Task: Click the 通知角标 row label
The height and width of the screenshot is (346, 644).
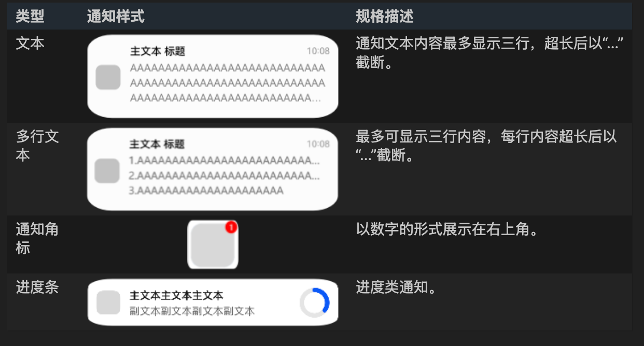Action: (37, 238)
